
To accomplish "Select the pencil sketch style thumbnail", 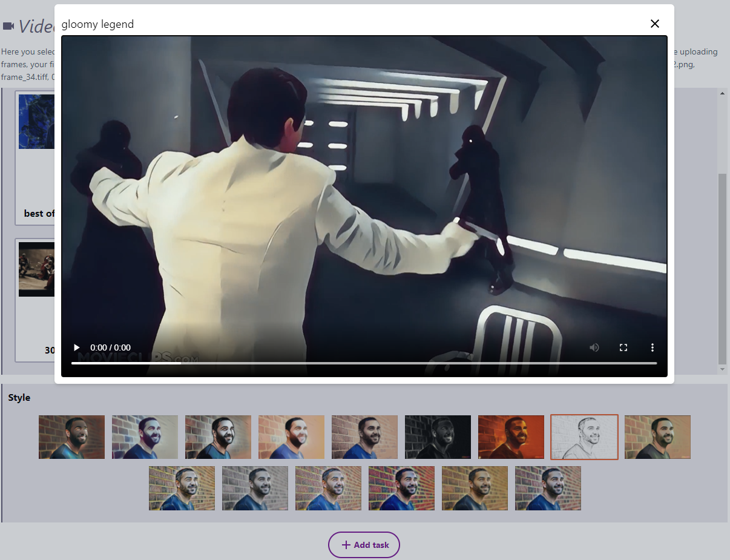I will [584, 437].
